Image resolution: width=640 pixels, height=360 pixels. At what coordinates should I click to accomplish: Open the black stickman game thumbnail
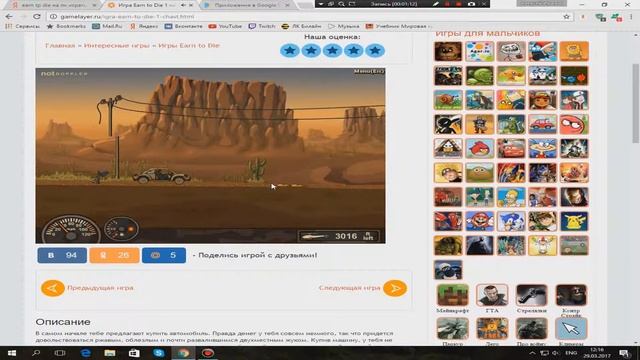point(448,124)
